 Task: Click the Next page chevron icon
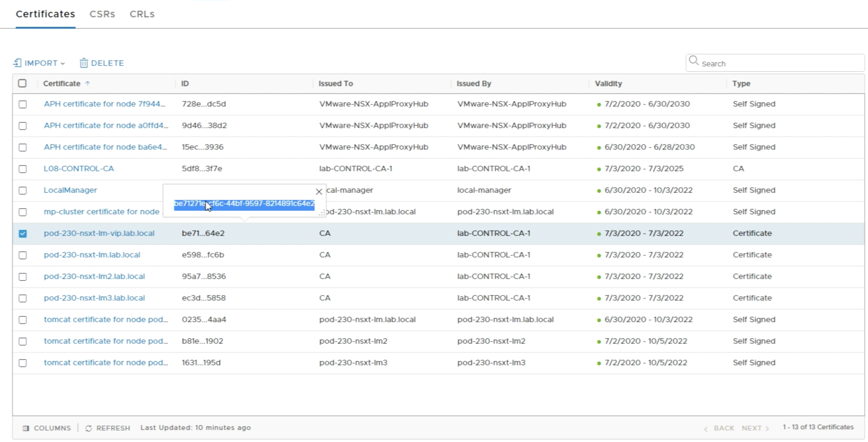pos(767,428)
